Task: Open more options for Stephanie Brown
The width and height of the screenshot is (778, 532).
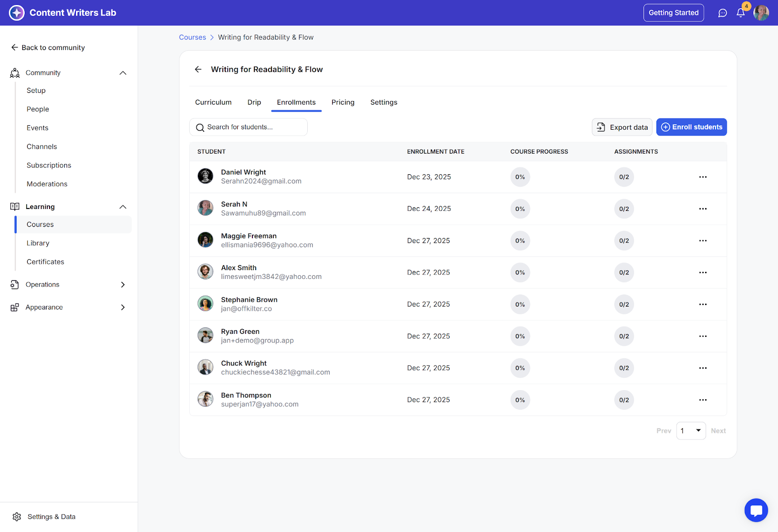Action: pos(703,305)
